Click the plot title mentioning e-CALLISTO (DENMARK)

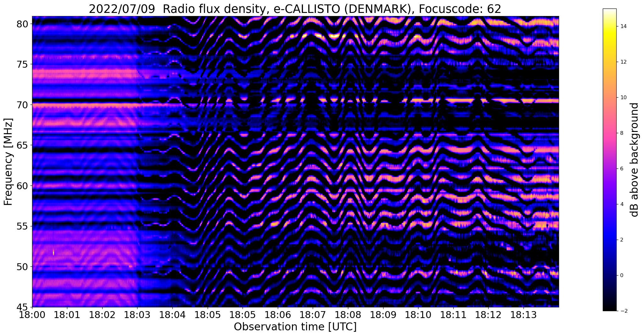[x=295, y=9]
